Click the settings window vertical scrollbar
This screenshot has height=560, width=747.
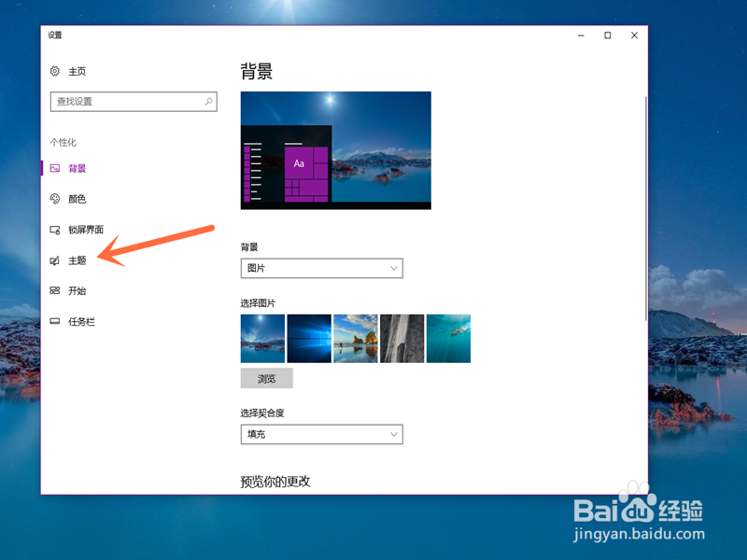645,208
